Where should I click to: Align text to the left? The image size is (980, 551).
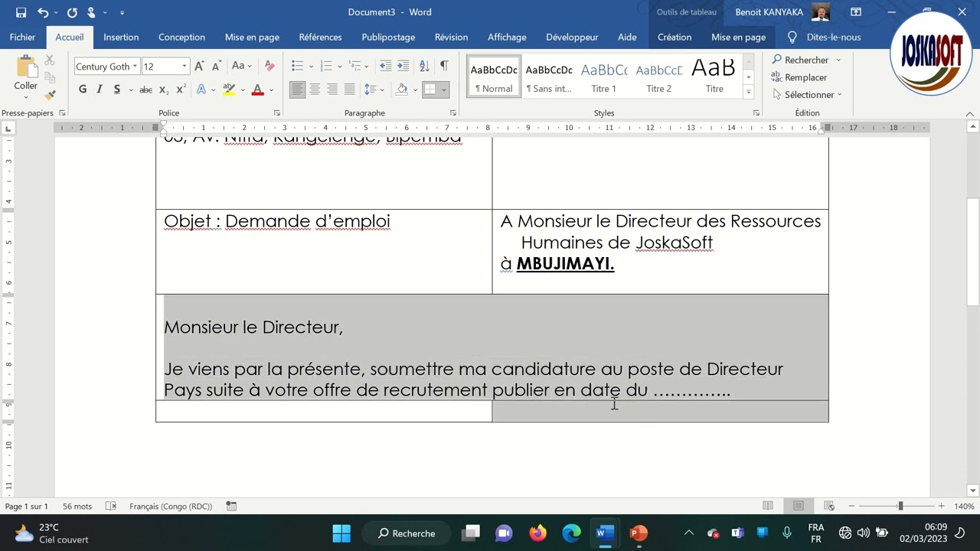click(x=297, y=90)
